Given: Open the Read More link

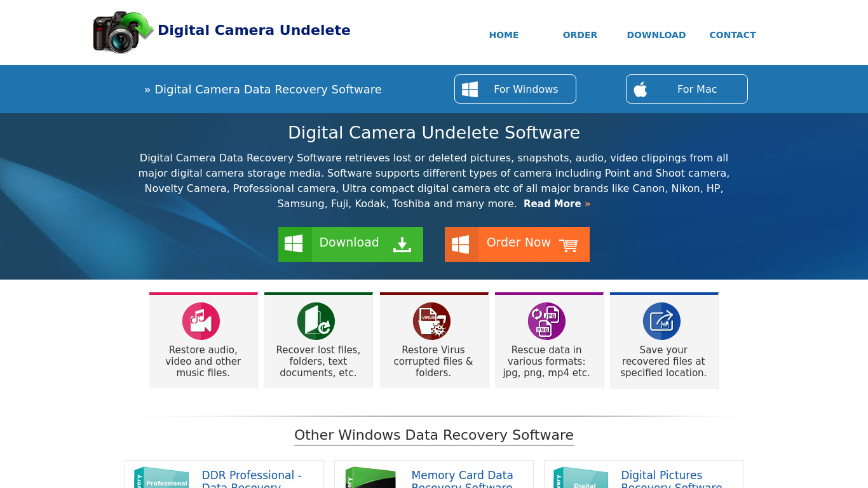Looking at the screenshot, I should [557, 204].
